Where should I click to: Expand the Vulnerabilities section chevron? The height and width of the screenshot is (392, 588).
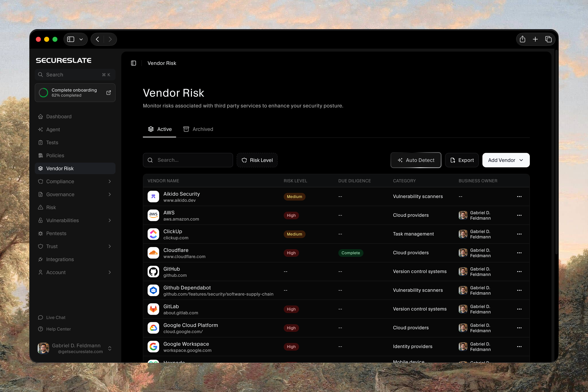pos(110,220)
